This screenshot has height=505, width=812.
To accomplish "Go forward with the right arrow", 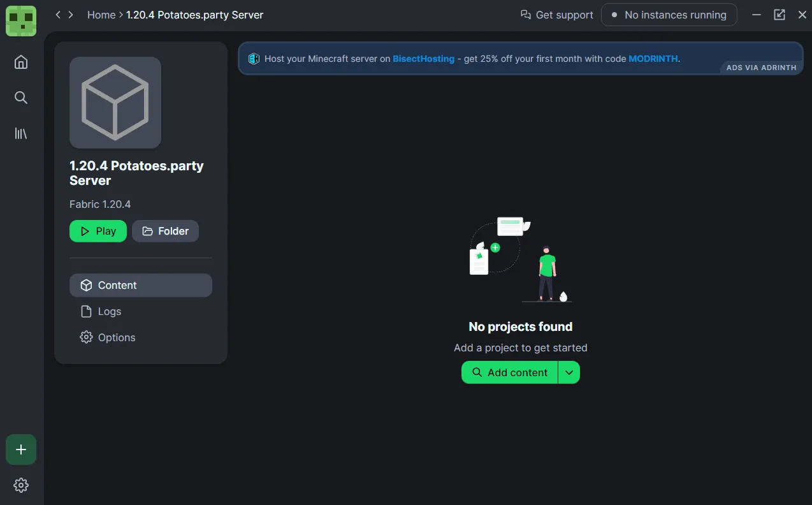I will tap(71, 15).
